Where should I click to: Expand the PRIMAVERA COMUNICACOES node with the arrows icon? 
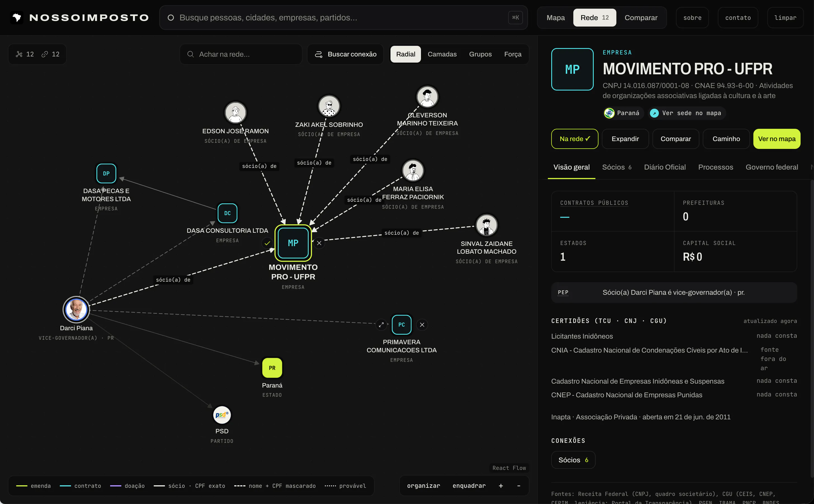(381, 324)
